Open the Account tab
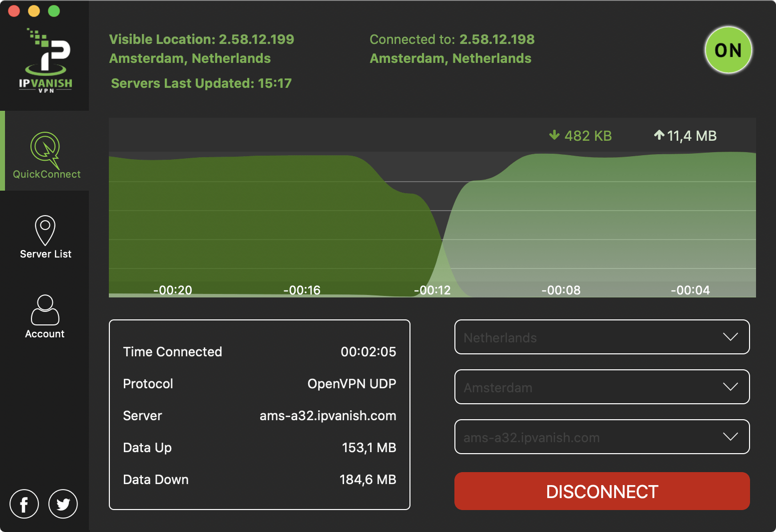 (45, 317)
